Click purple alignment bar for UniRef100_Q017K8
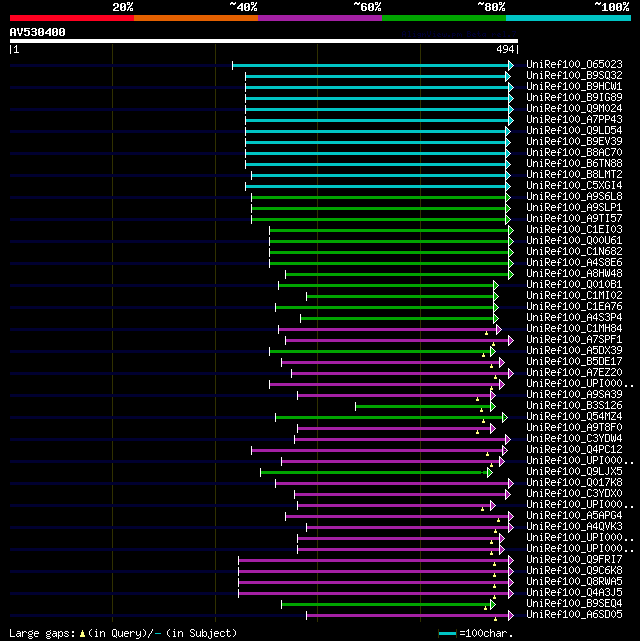 394,484
